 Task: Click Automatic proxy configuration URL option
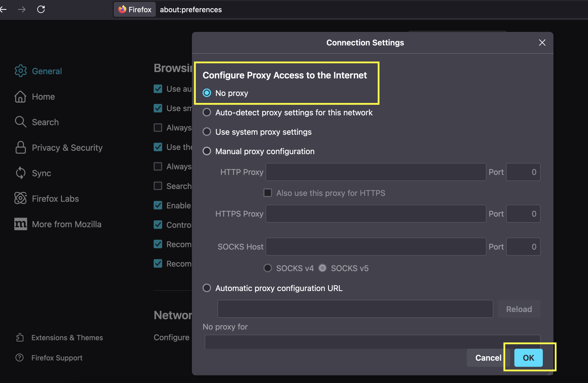tap(207, 288)
